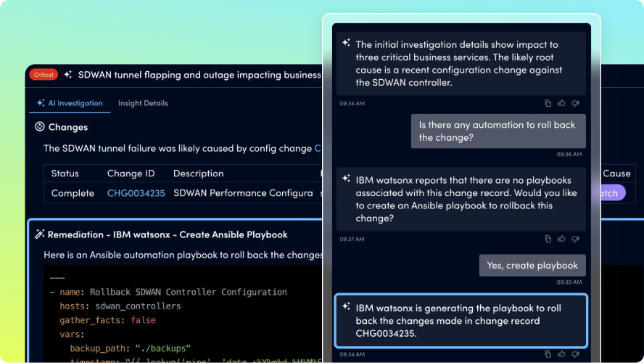Click the Remediation magic wand icon

tap(39, 234)
